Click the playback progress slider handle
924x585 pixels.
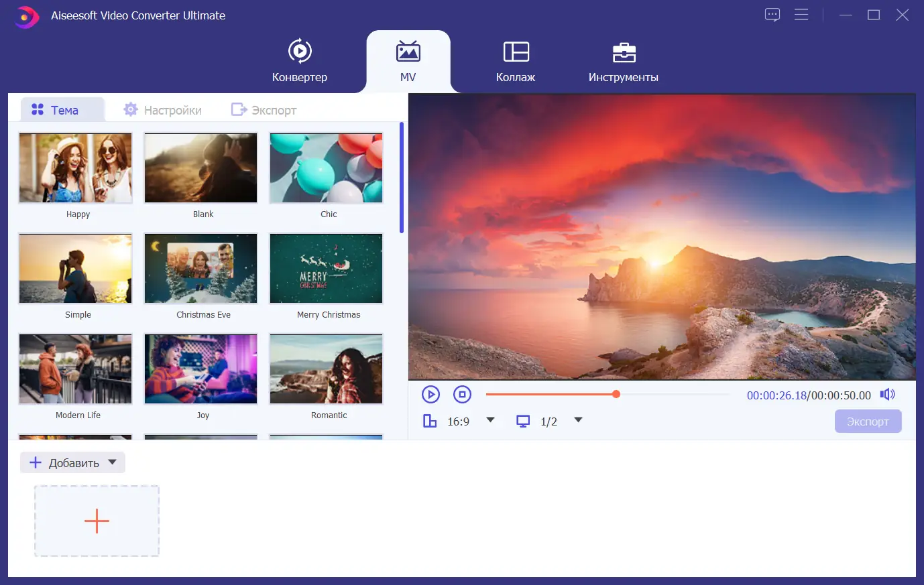click(616, 394)
